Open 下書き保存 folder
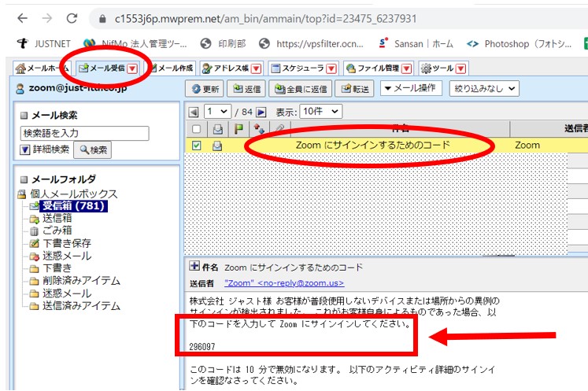 [67, 243]
